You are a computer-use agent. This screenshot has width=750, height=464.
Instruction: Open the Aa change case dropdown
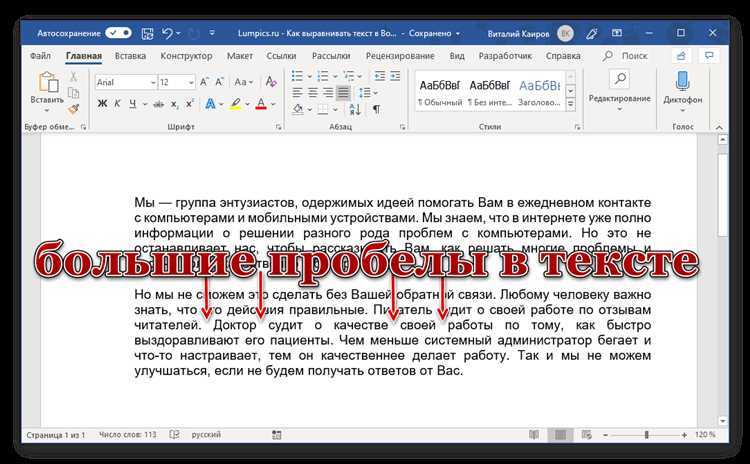[x=243, y=82]
